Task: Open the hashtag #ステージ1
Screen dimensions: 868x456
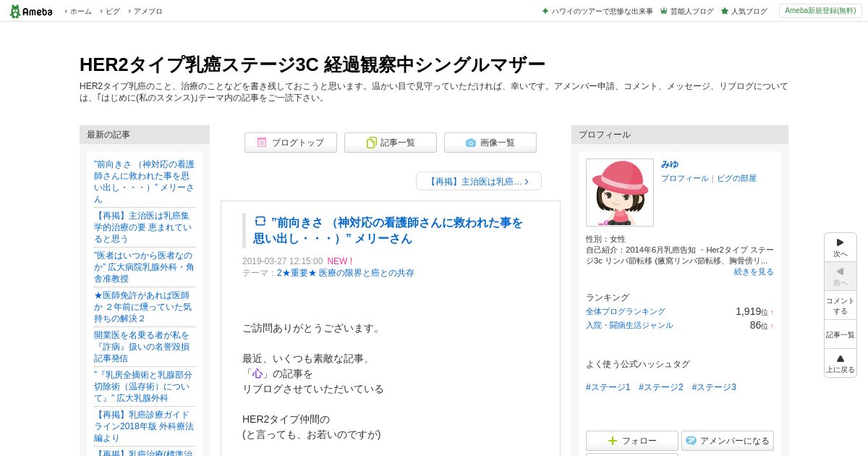Action: 608,387
